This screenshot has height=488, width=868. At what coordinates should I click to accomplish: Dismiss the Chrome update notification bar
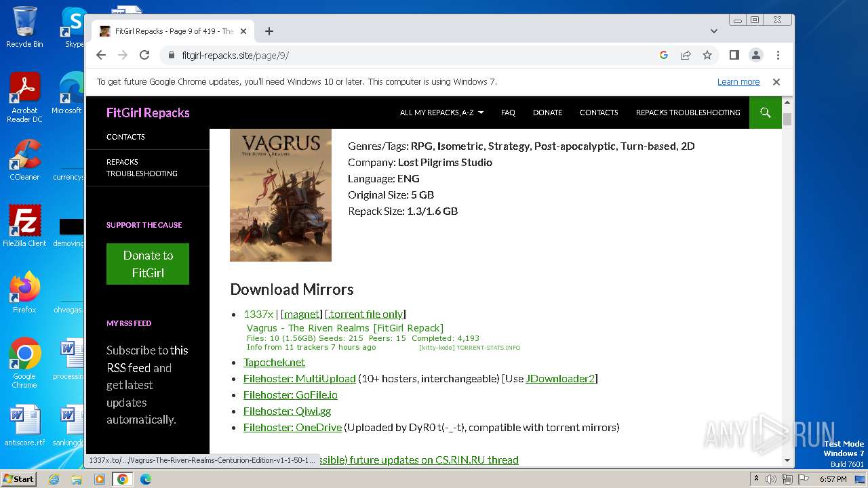pos(776,82)
